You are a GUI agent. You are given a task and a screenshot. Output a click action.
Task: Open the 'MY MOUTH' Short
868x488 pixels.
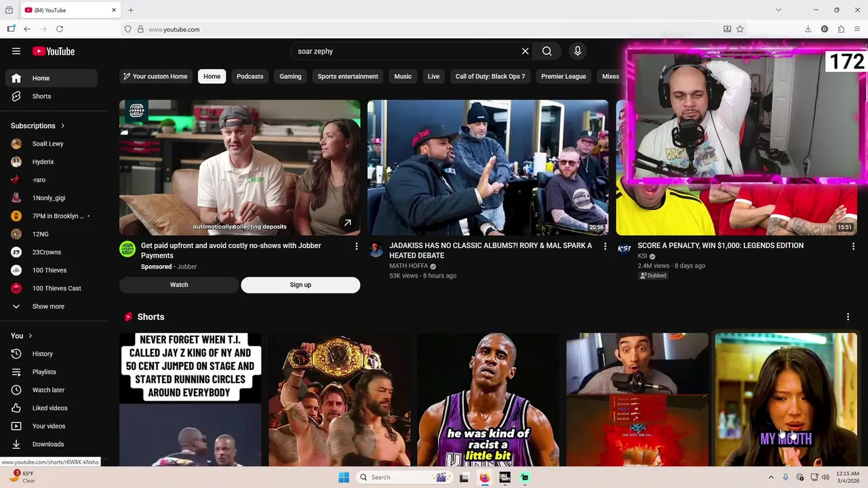click(x=786, y=399)
